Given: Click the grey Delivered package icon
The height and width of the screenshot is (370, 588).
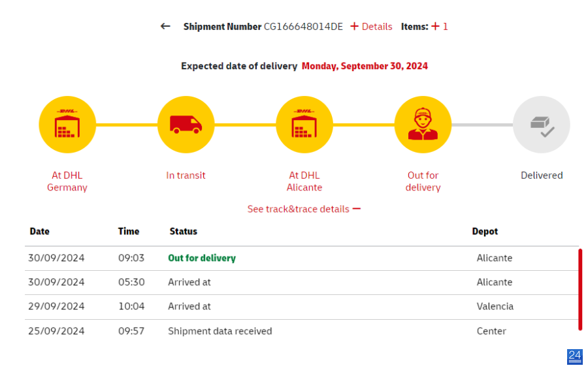Looking at the screenshot, I should click(542, 125).
